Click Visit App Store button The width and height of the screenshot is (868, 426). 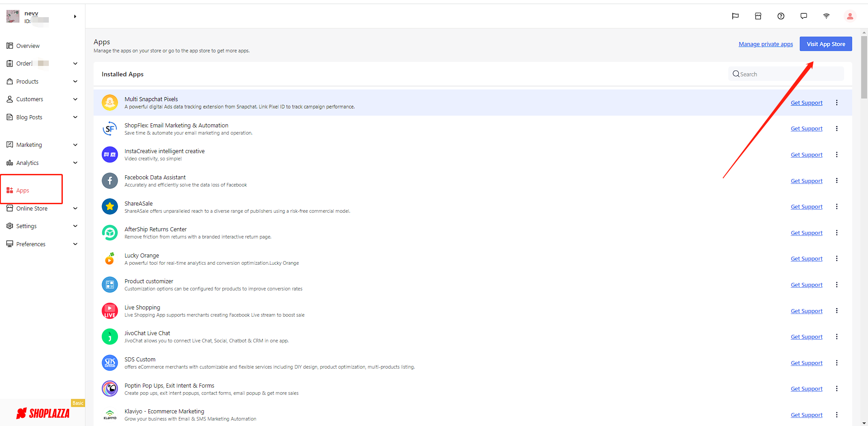[826, 44]
